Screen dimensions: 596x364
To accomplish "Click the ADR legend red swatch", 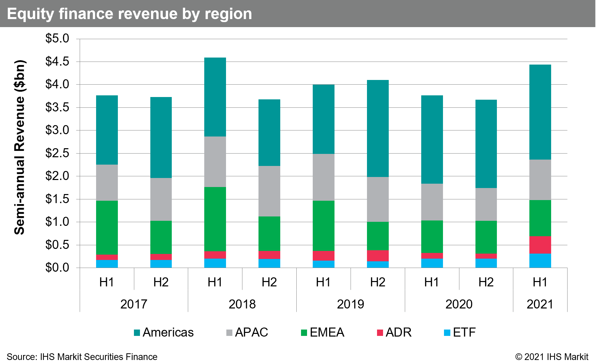I will [380, 333].
